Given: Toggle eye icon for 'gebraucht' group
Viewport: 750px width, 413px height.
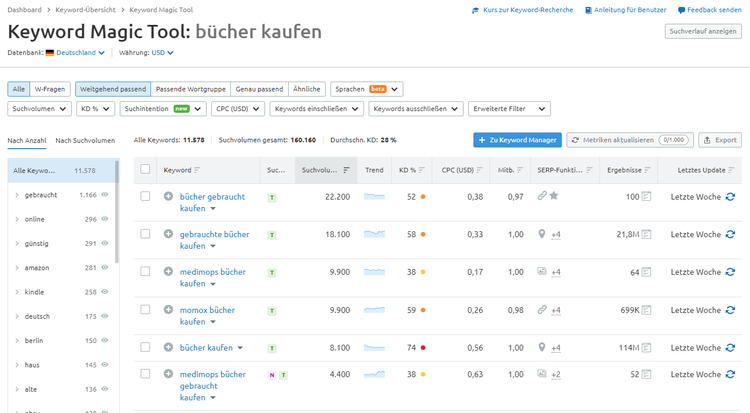Looking at the screenshot, I should [x=105, y=195].
